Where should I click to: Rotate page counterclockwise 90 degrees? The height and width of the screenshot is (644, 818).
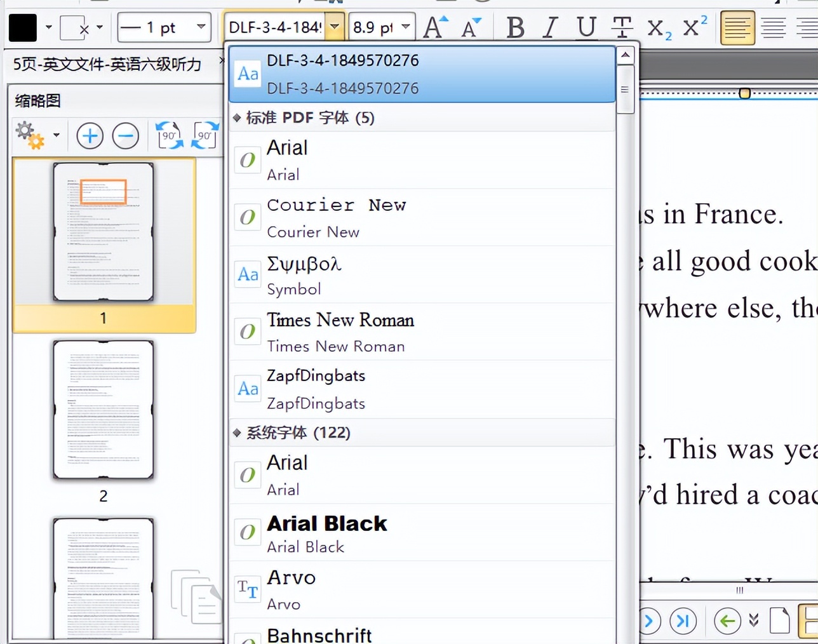pyautogui.click(x=170, y=135)
